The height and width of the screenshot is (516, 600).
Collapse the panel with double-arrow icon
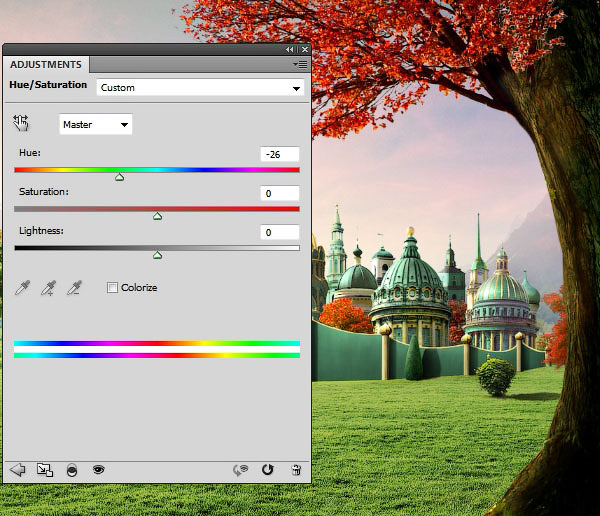[x=290, y=49]
